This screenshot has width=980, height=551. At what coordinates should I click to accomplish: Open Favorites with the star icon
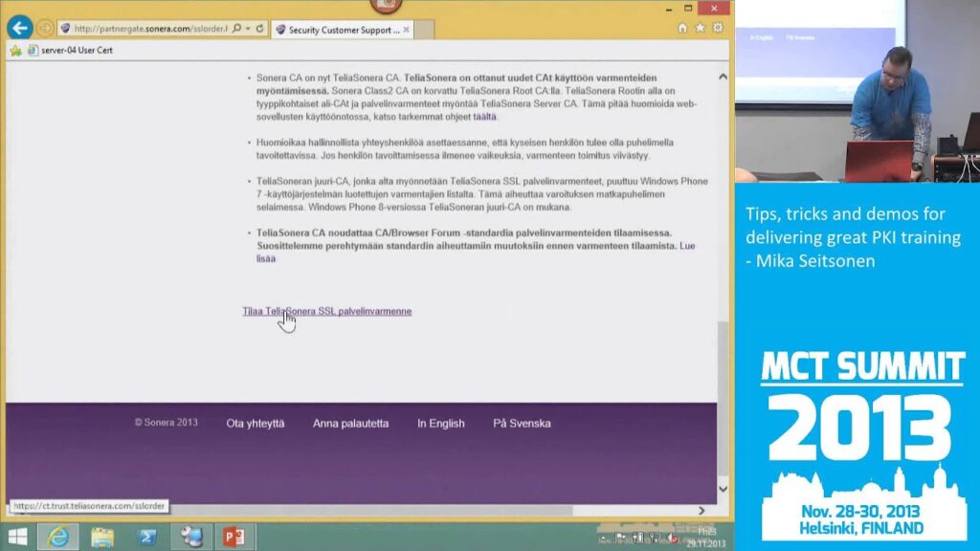click(x=700, y=28)
